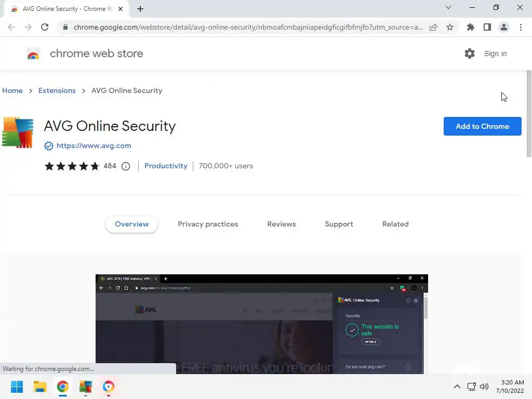Click the Chrome Web Store rainbow logo
Image resolution: width=532 pixels, height=399 pixels.
coord(33,54)
